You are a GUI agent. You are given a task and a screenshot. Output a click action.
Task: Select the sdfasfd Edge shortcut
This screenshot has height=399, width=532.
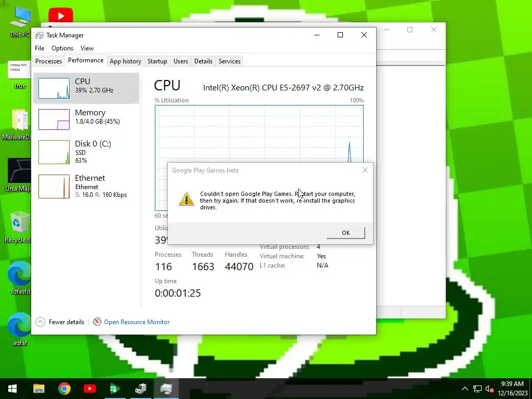[x=20, y=278]
